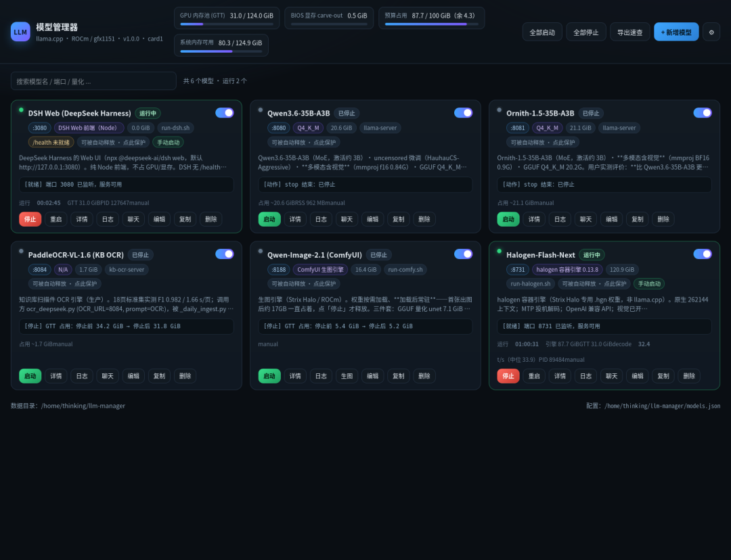The height and width of the screenshot is (560, 731).
Task: Click the LLM app logo icon
Action: pos(20,32)
